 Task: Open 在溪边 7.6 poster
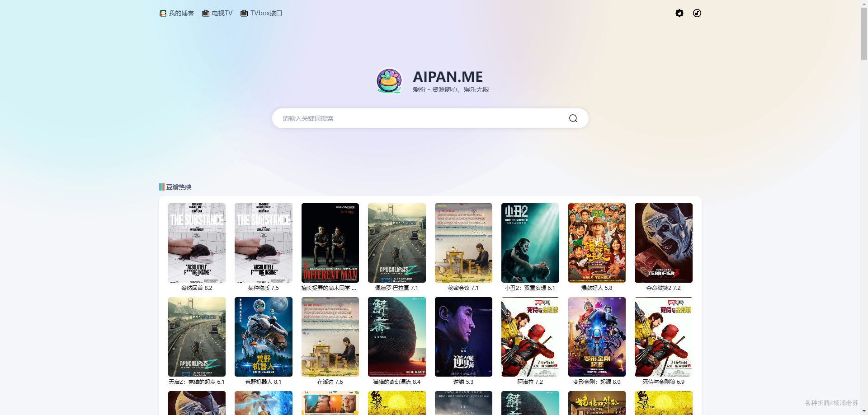tap(330, 337)
